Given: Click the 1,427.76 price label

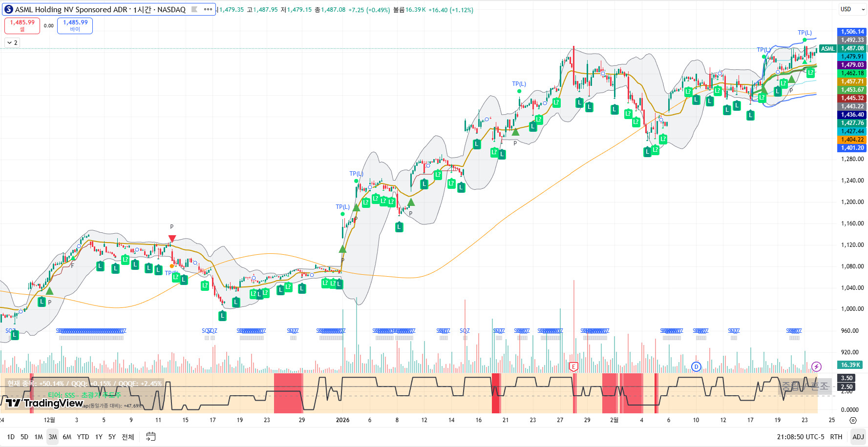Looking at the screenshot, I should (x=852, y=123).
